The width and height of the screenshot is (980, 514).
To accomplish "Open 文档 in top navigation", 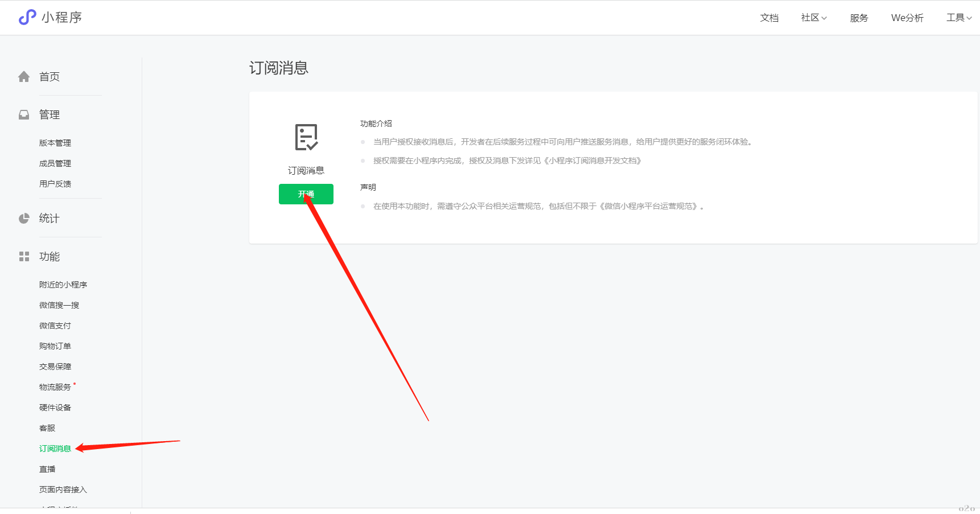I will pos(769,18).
